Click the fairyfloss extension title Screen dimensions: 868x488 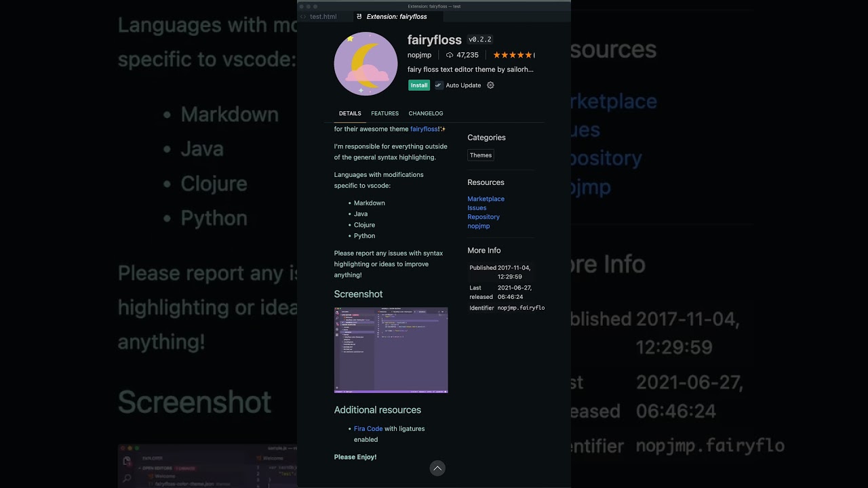435,40
